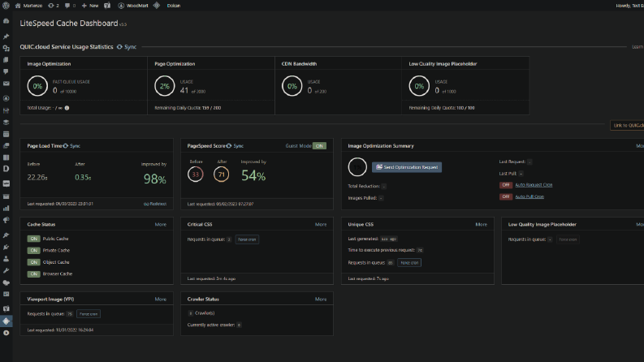Click the 98% Improved by value
The width and height of the screenshot is (644, 362).
tap(155, 179)
